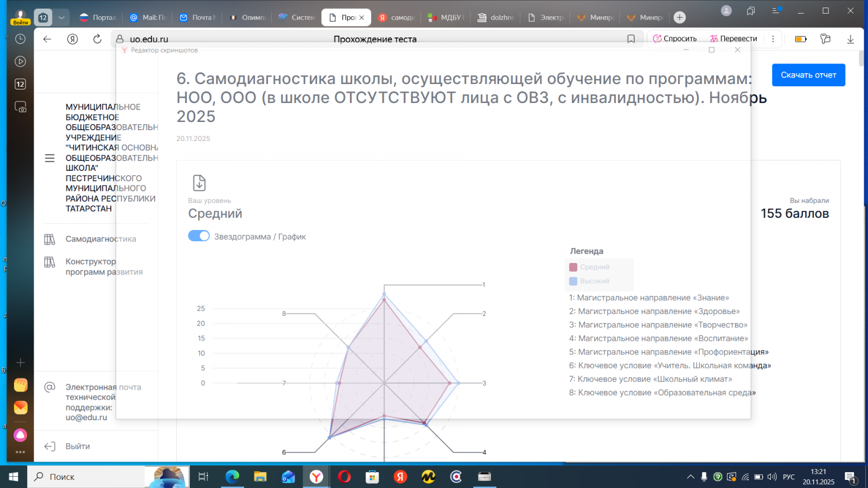Open the screenshot tool in sidebar
This screenshot has height=488, width=868.
coord(20,107)
